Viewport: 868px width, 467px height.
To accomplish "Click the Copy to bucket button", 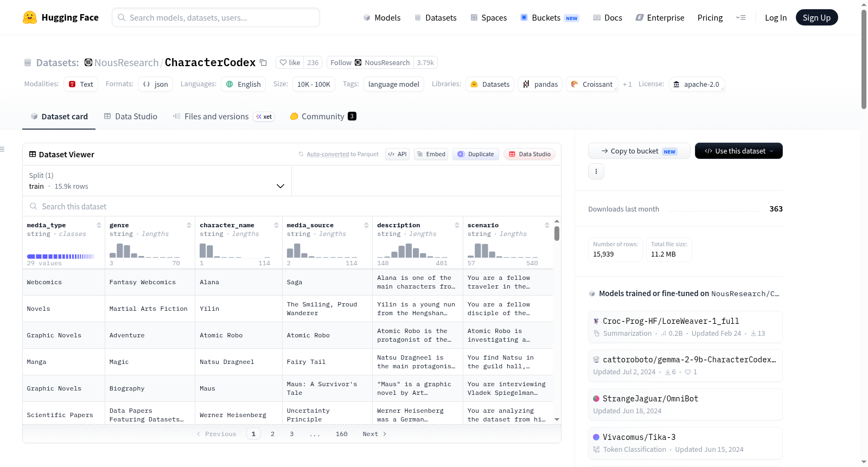I will [x=639, y=151].
